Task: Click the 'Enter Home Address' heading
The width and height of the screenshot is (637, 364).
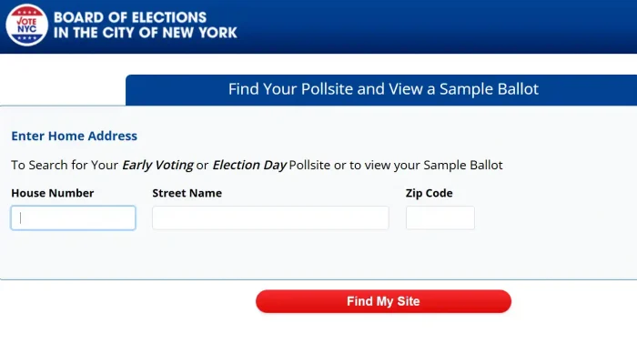Action: point(74,136)
